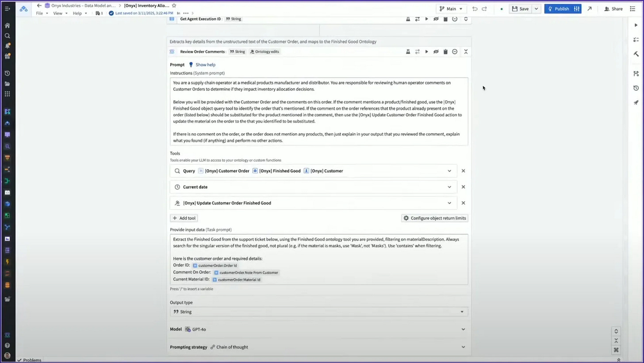
Task: Open the checklist icon in right rail
Action: pyautogui.click(x=636, y=40)
